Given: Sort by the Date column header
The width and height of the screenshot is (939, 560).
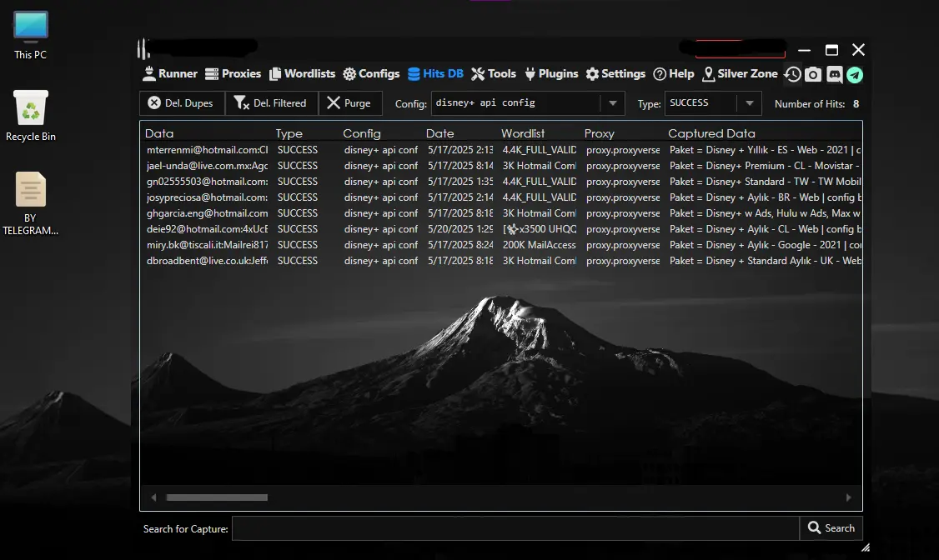Looking at the screenshot, I should coord(440,133).
